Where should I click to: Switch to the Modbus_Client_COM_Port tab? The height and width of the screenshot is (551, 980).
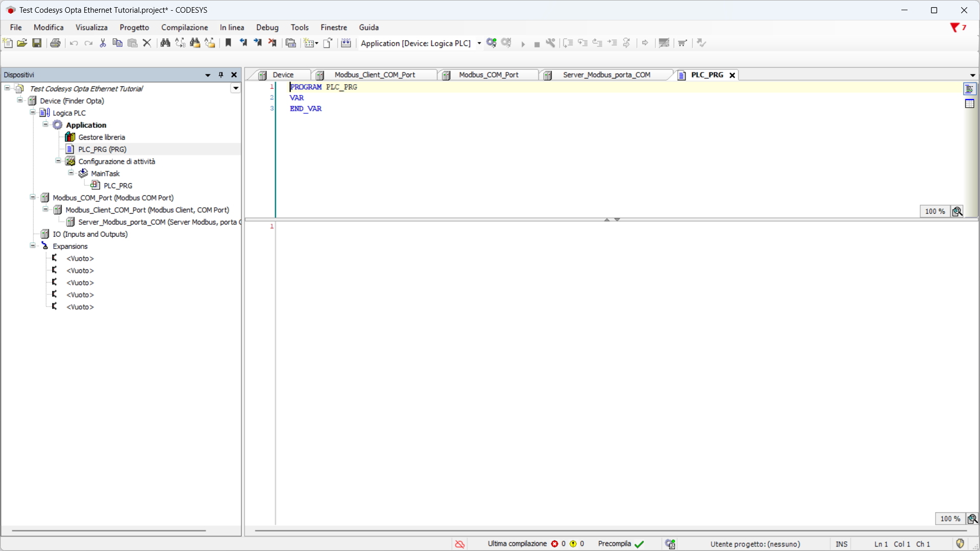[x=375, y=75]
